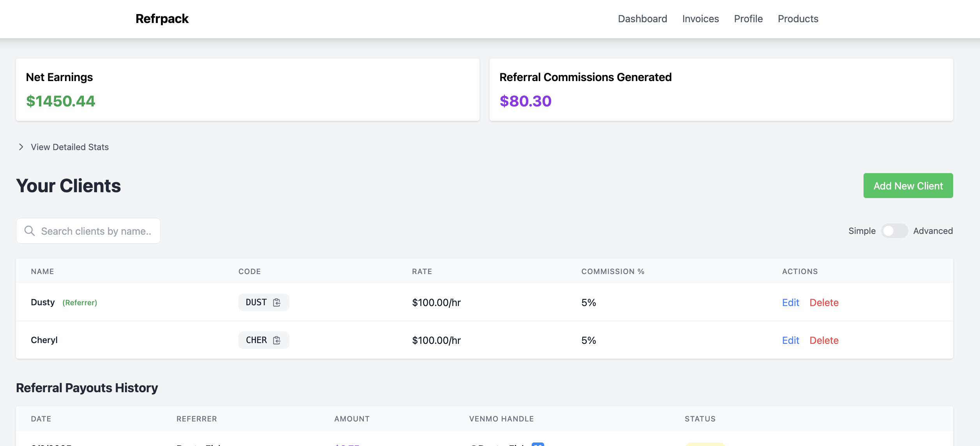Image resolution: width=980 pixels, height=446 pixels.
Task: Click the DATE column header
Action: pyautogui.click(x=41, y=419)
